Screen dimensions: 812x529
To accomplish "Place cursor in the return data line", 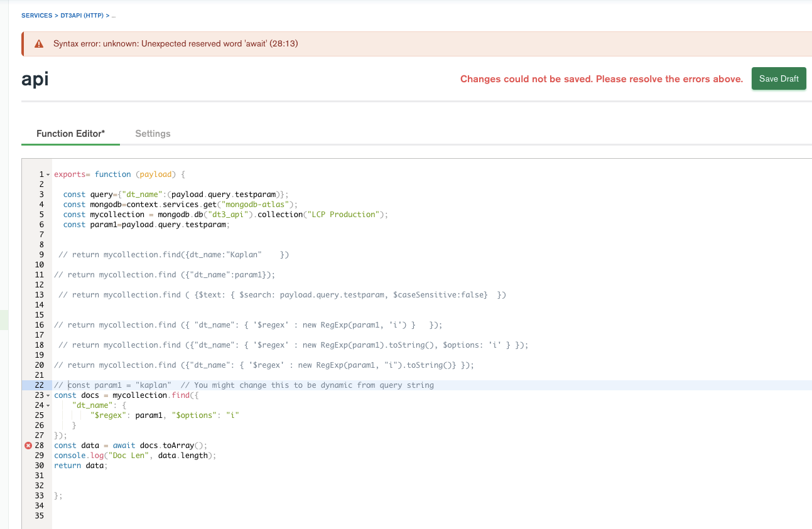I will click(81, 466).
